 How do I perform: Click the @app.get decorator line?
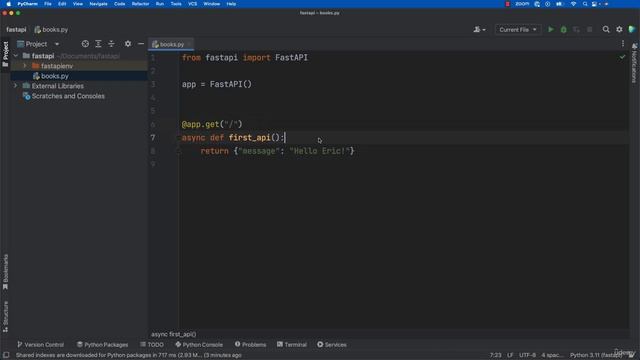point(212,124)
